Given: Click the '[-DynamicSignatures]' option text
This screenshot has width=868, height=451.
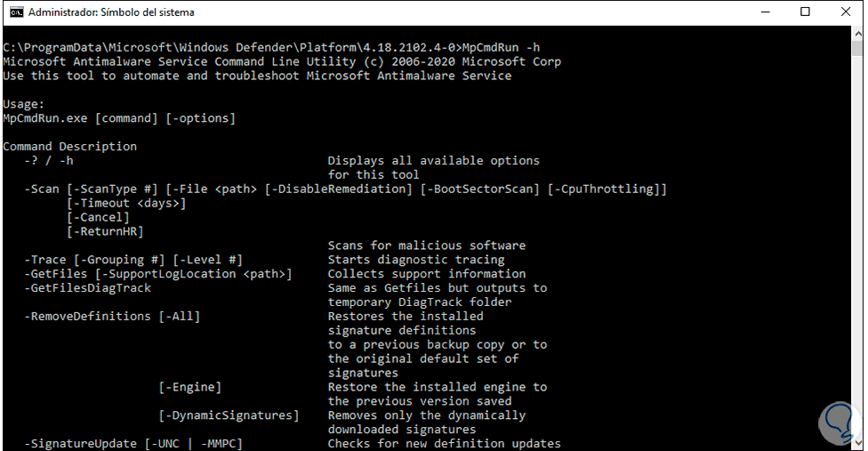Looking at the screenshot, I should tap(229, 415).
